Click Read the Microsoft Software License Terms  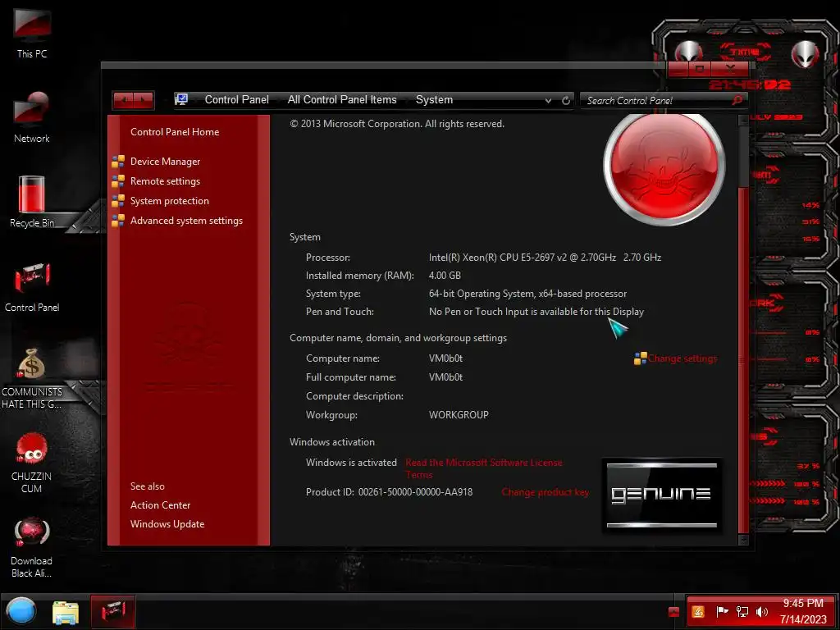click(x=484, y=468)
